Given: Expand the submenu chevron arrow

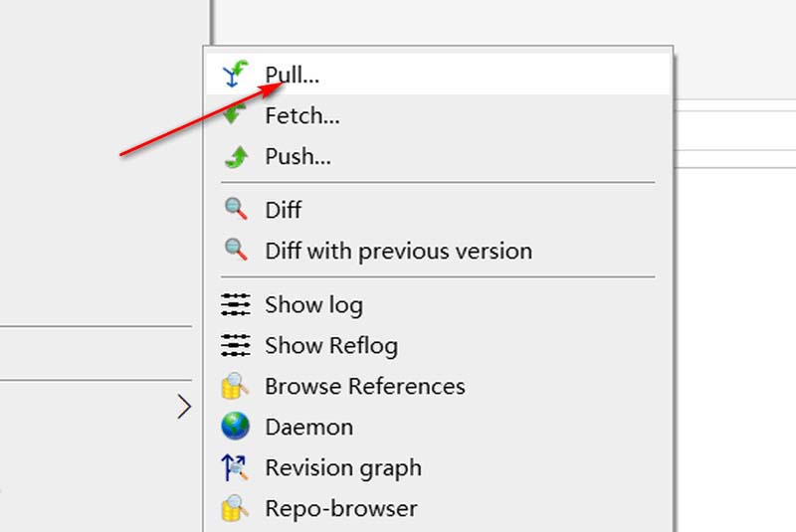Looking at the screenshot, I should point(184,406).
